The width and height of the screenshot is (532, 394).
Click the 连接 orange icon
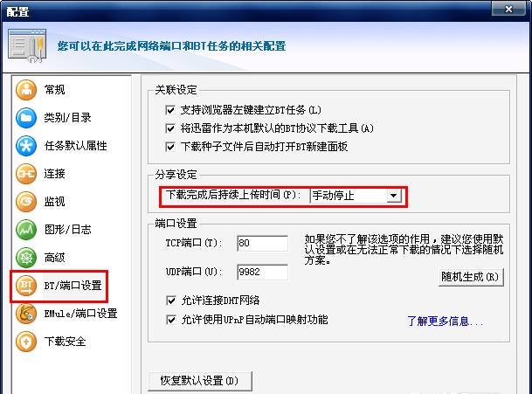[26, 174]
